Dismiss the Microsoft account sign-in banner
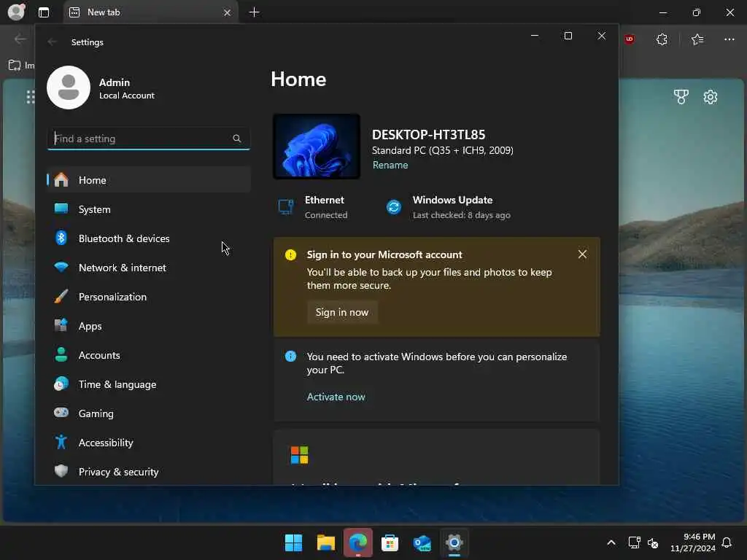The width and height of the screenshot is (747, 560). [582, 254]
